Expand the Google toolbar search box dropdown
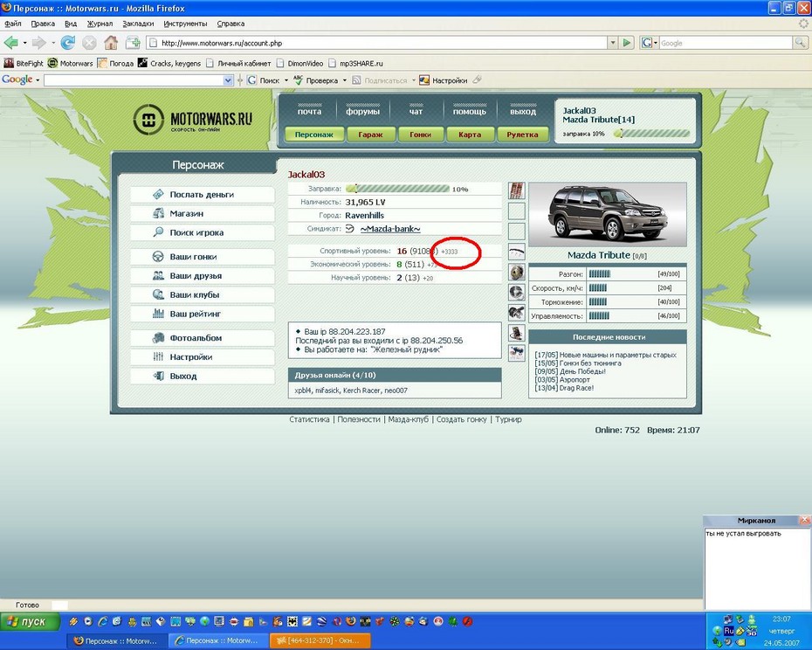Screen dimensions: 812x650 228,80
